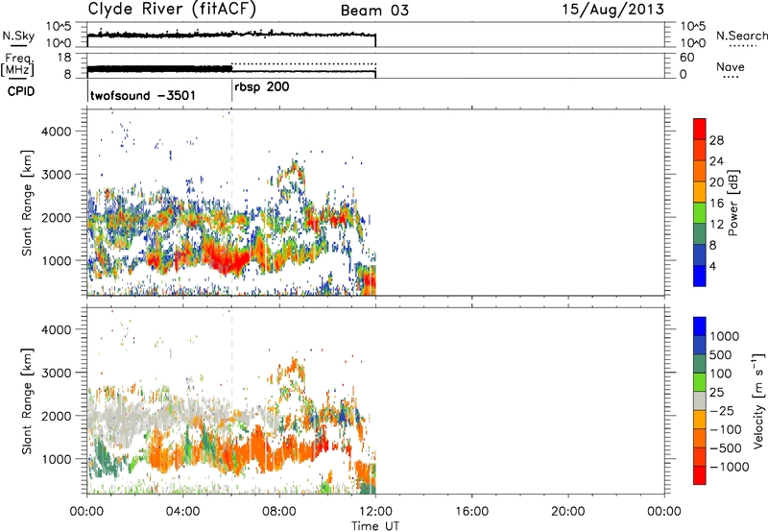Click the '-1000' velocity scale value

coord(730,467)
